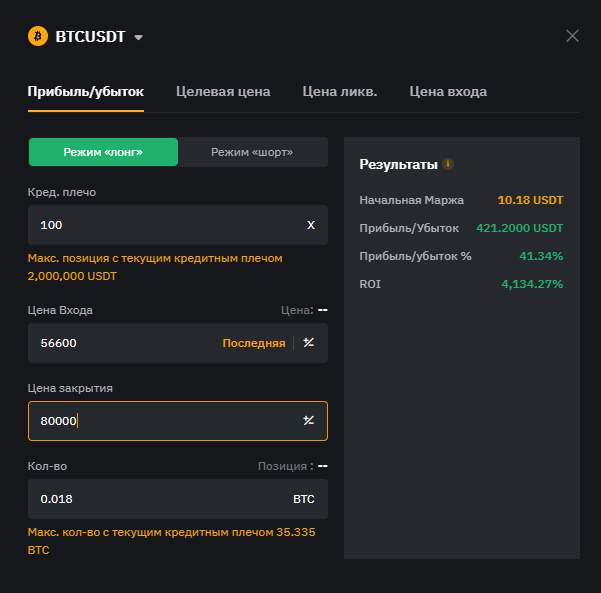The image size is (601, 593).
Task: Click the Макс. кол-во 35.335 note
Action: click(x=171, y=541)
